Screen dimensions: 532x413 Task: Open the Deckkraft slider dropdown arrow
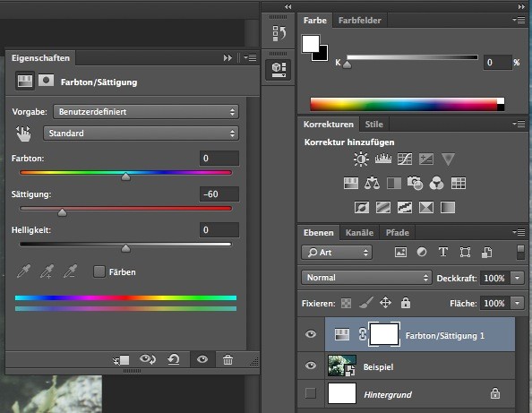pos(517,278)
